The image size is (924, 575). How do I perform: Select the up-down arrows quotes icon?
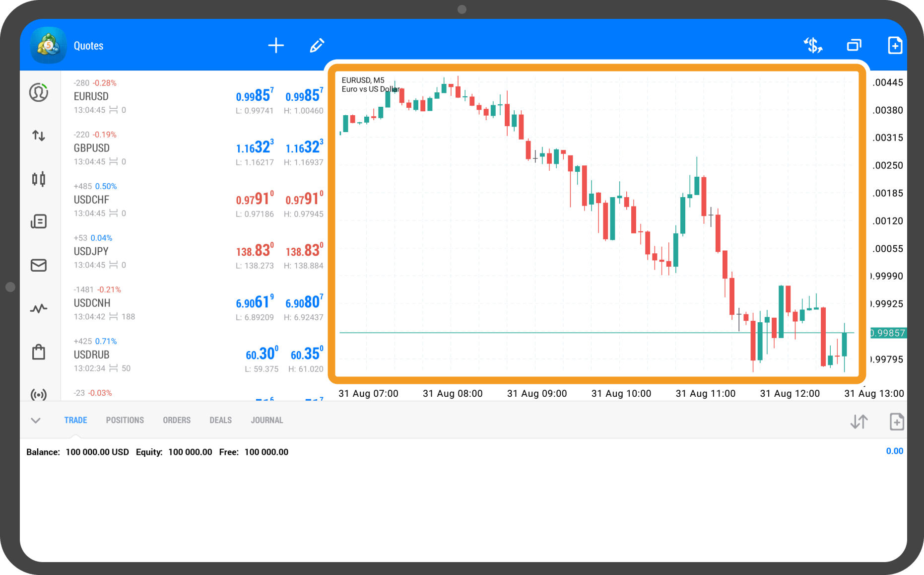click(39, 136)
